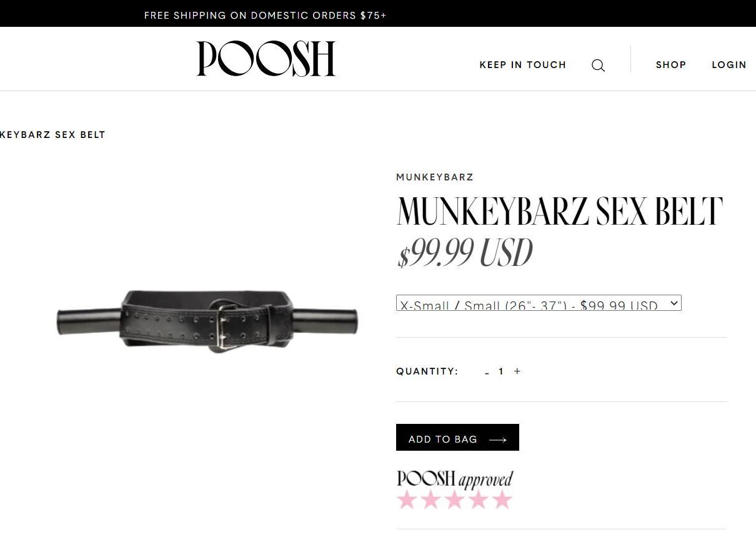Open the POOSH logo homepage

tap(266, 59)
